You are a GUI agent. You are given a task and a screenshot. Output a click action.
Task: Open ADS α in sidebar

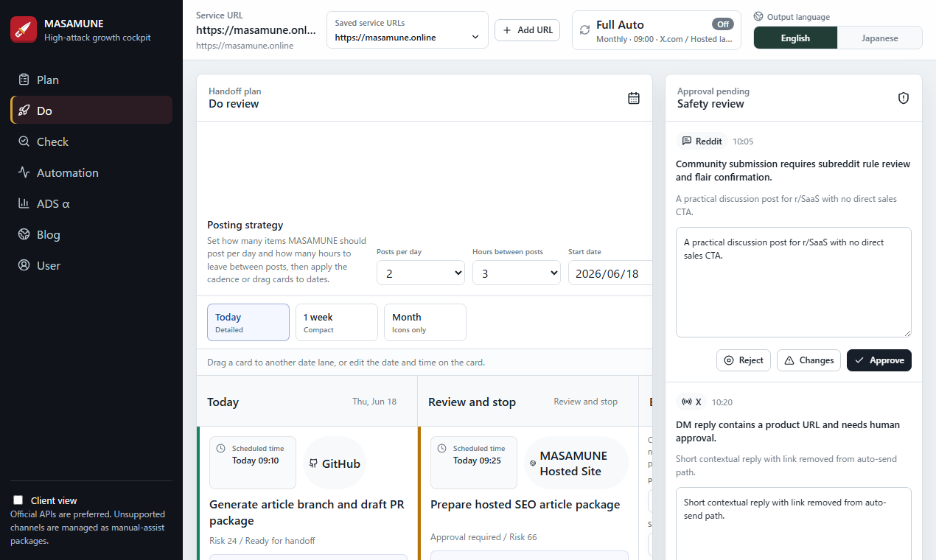[x=91, y=203]
